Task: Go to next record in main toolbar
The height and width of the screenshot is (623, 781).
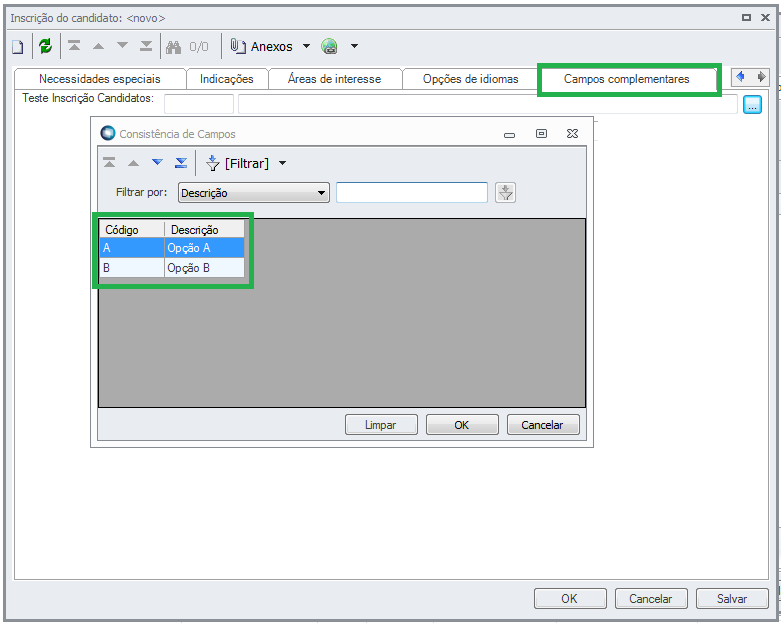Action: (x=123, y=45)
